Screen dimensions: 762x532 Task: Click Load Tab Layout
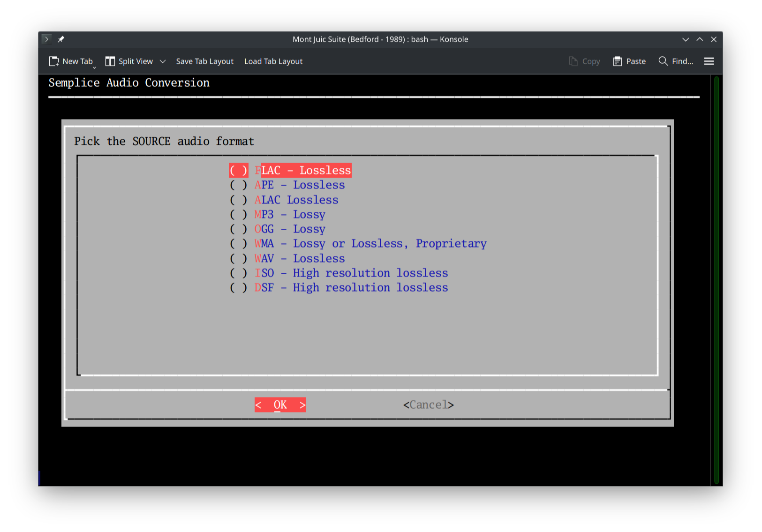[273, 61]
